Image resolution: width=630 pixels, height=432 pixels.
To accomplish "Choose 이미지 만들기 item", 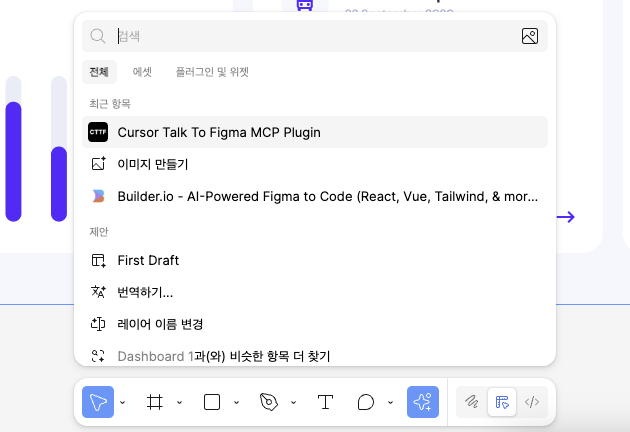I will pyautogui.click(x=315, y=164).
